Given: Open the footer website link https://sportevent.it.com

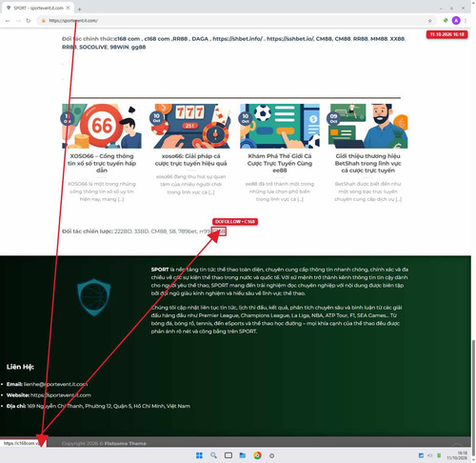Looking at the screenshot, I should click(x=61, y=395).
